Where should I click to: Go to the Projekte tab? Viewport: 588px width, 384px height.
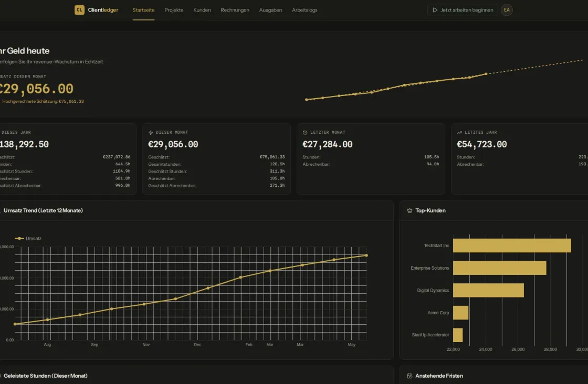174,10
